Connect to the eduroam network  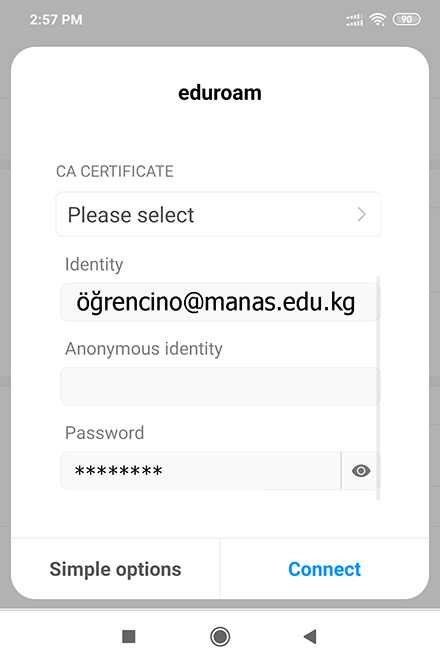(325, 569)
